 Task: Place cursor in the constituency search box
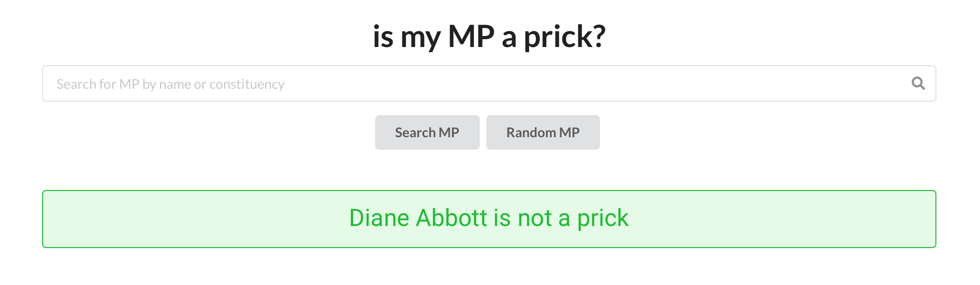click(489, 83)
